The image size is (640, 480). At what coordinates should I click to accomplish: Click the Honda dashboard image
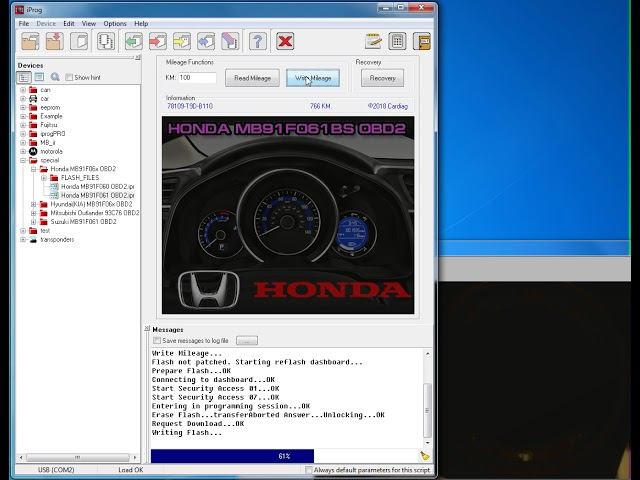pyautogui.click(x=288, y=215)
